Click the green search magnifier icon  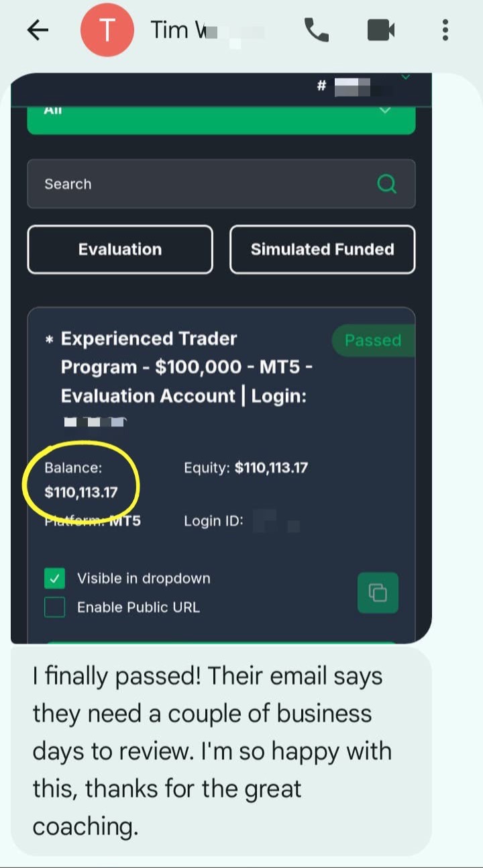[387, 183]
